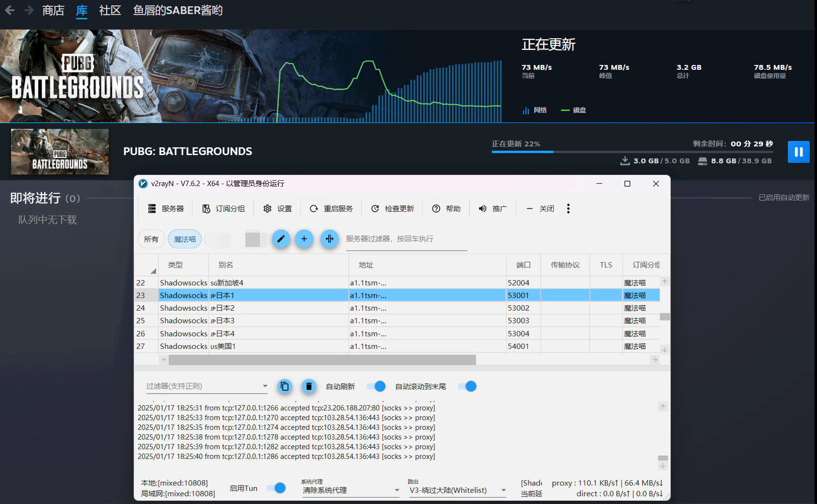Sort the server list by 地址 column

click(x=427, y=265)
